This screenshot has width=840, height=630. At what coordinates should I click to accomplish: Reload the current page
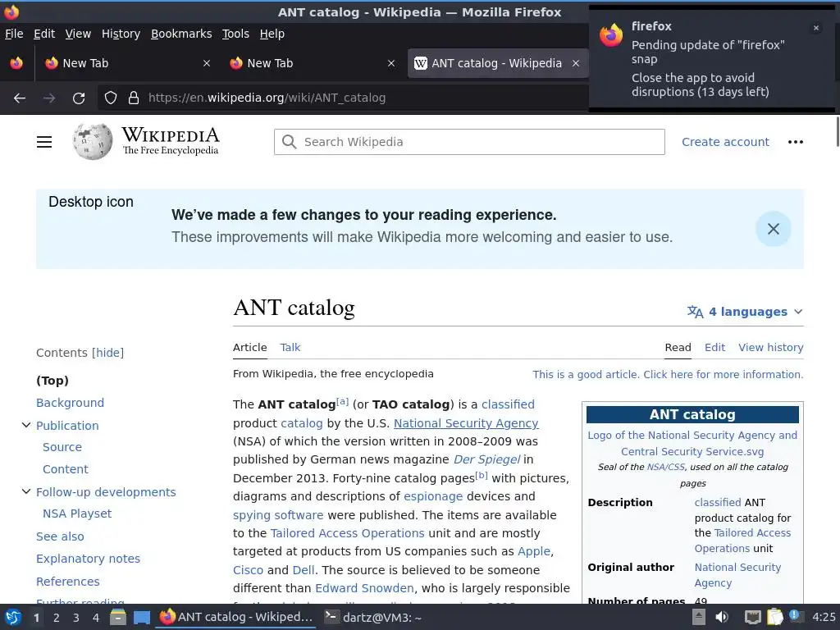pyautogui.click(x=79, y=98)
